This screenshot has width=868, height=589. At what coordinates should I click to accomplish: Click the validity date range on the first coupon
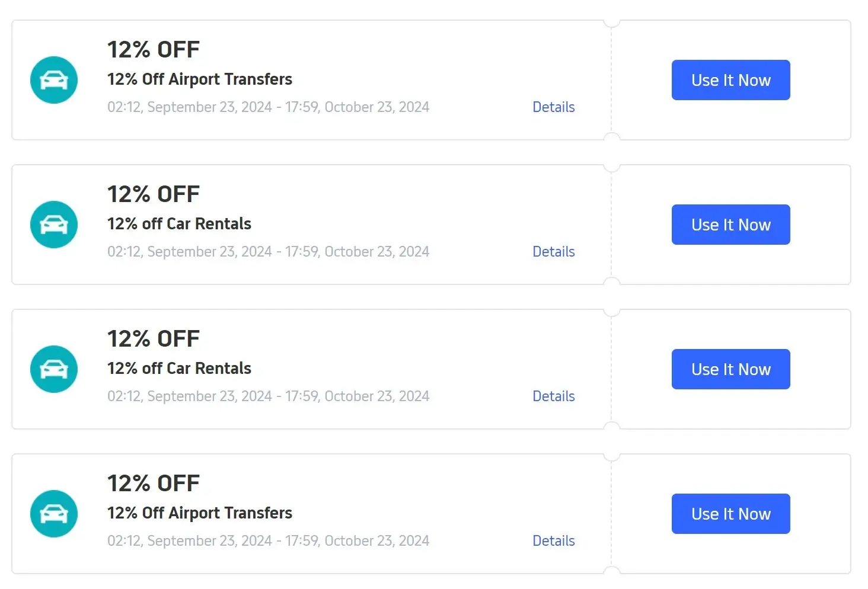coord(268,107)
